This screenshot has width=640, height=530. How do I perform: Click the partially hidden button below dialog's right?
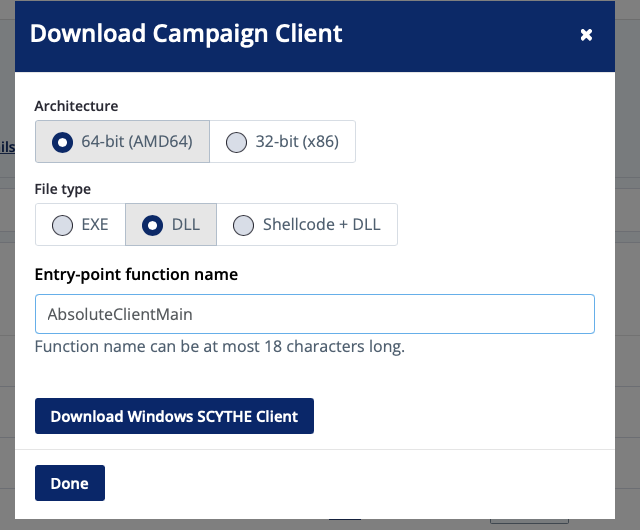tap(529, 521)
